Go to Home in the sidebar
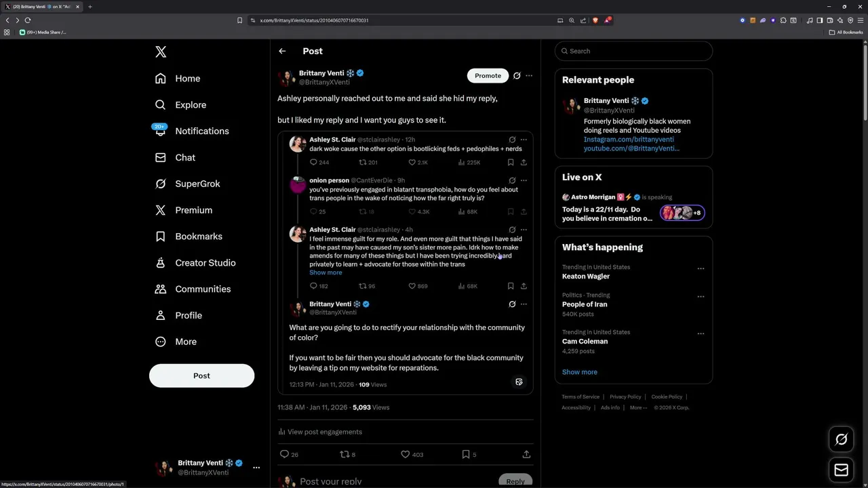Viewport: 868px width, 488px height. (178, 79)
